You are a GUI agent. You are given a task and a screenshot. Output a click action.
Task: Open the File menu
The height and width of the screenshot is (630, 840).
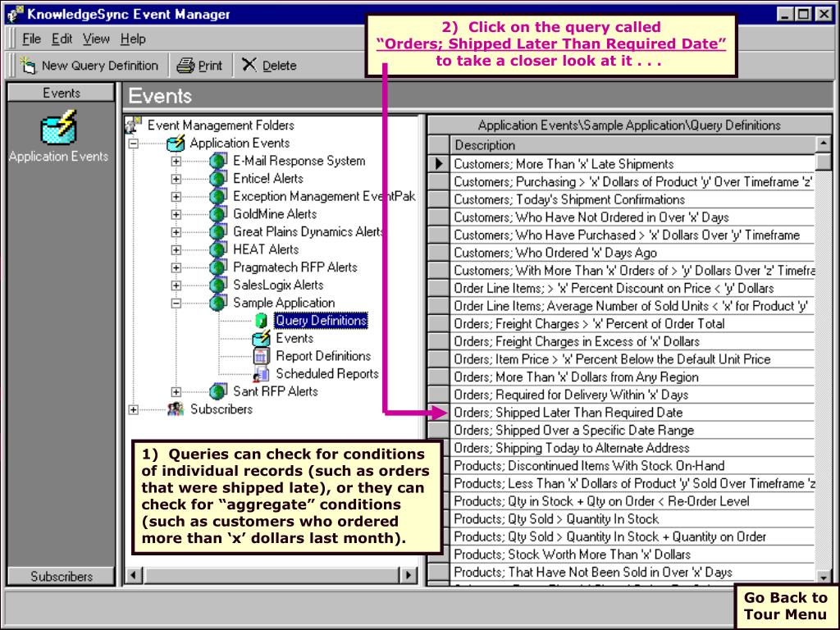pos(32,39)
